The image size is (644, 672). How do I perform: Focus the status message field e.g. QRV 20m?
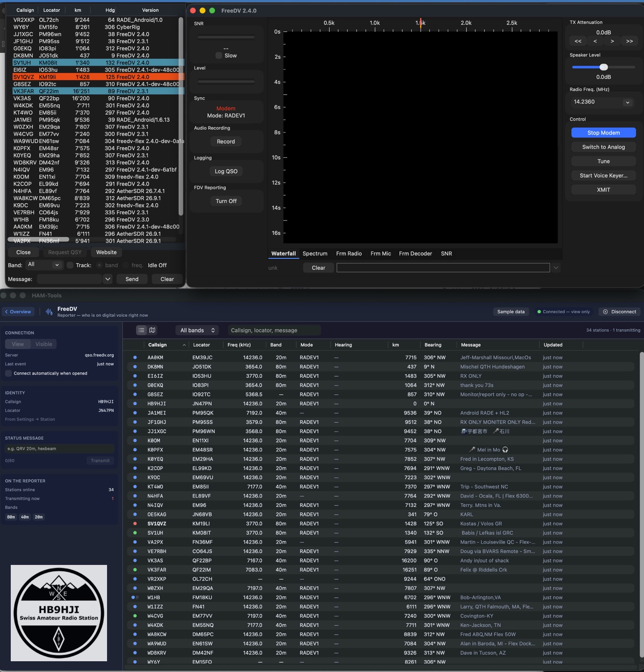point(60,448)
